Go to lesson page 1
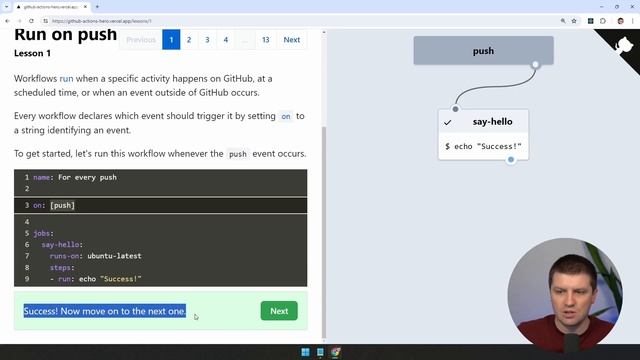The width and height of the screenshot is (640, 360). point(171,40)
